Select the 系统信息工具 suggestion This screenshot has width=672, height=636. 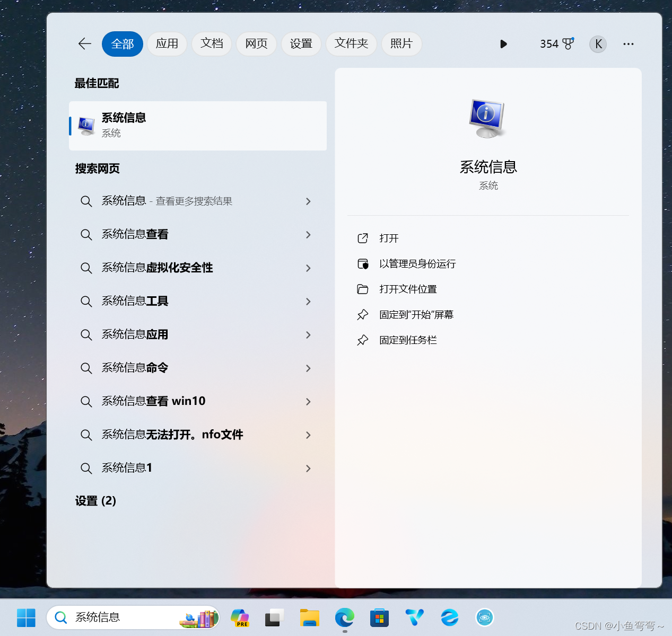coord(183,301)
